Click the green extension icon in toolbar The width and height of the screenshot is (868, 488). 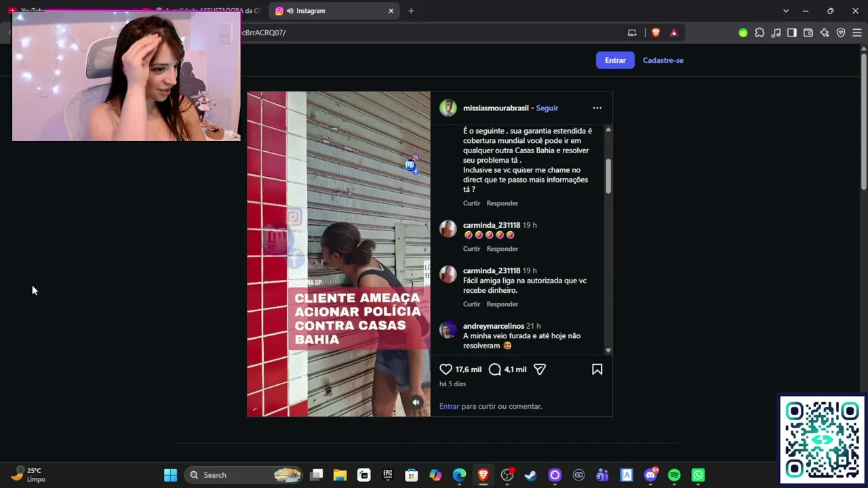[743, 33]
